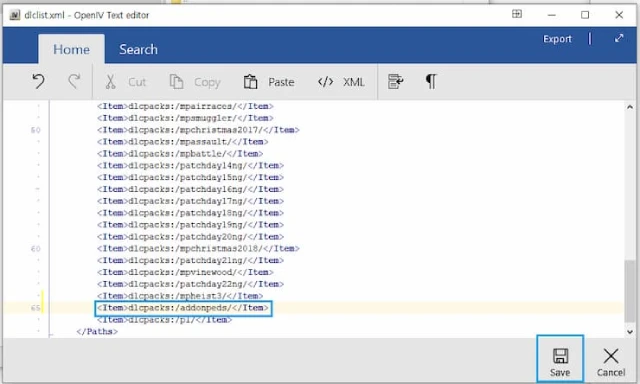Click line number 65 in gutter

tap(36, 308)
